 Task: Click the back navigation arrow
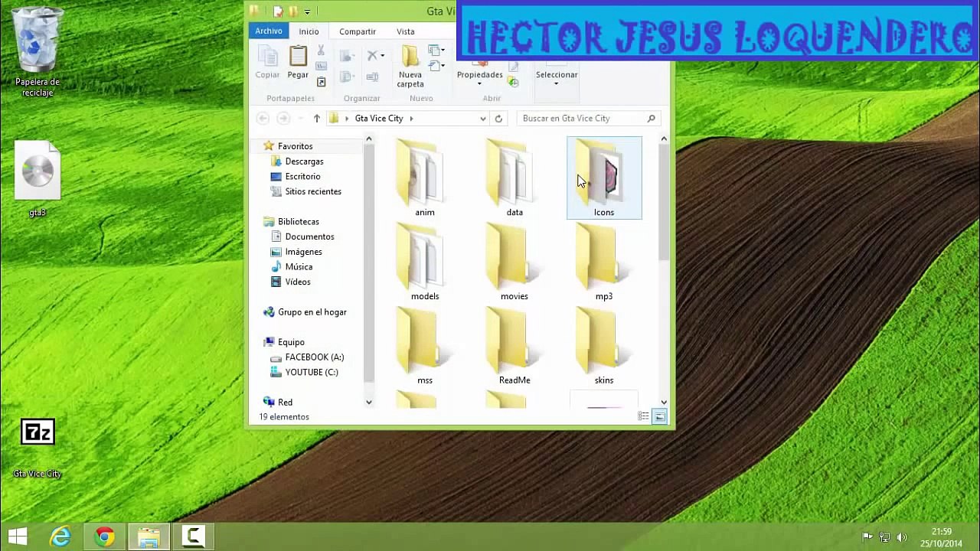(x=263, y=119)
